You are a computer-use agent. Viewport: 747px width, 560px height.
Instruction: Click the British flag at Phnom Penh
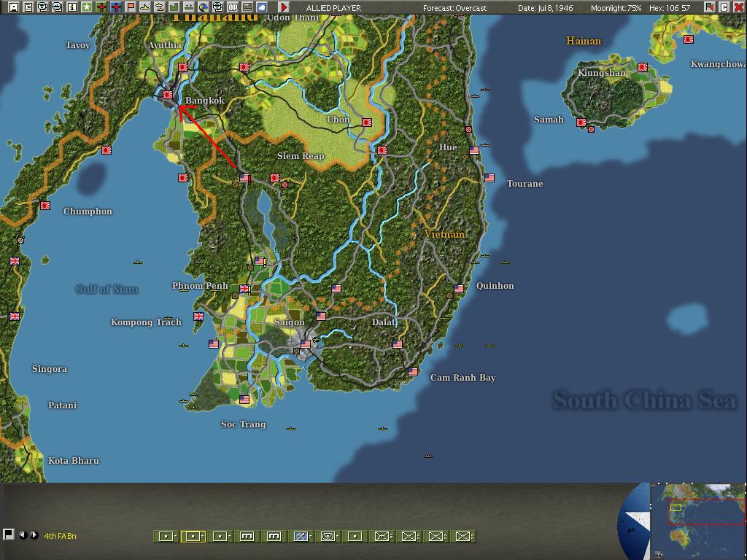pos(244,289)
